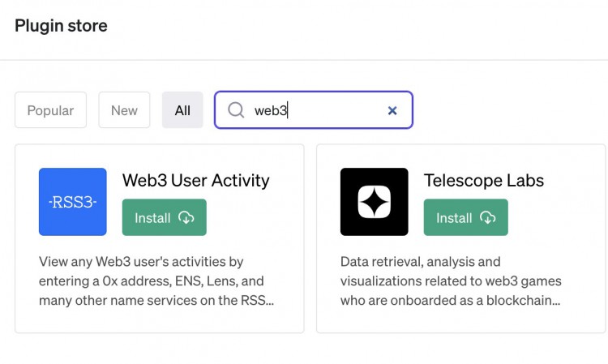Screen dimensions: 608x364
Task: Click the truncated ellipsis ending 'on the RSS...'
Action: point(269,302)
